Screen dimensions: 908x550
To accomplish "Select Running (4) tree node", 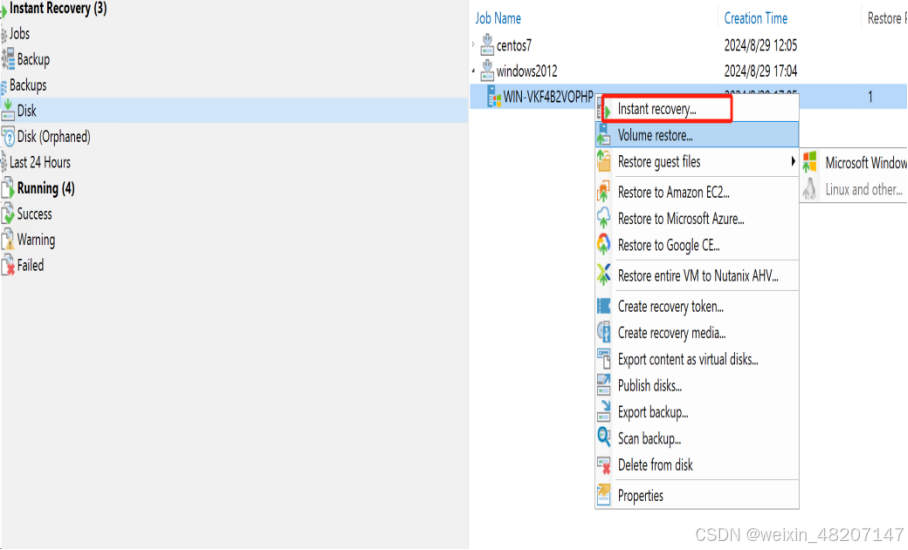I will point(46,188).
